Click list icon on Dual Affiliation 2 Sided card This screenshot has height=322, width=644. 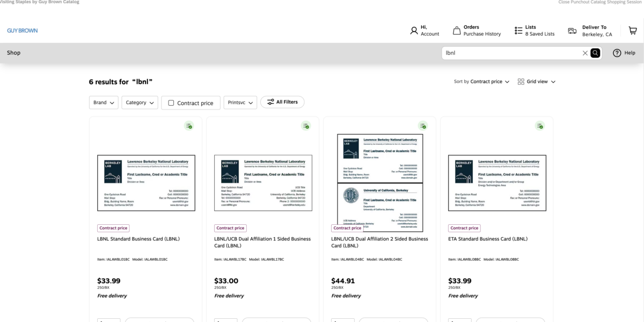(423, 126)
